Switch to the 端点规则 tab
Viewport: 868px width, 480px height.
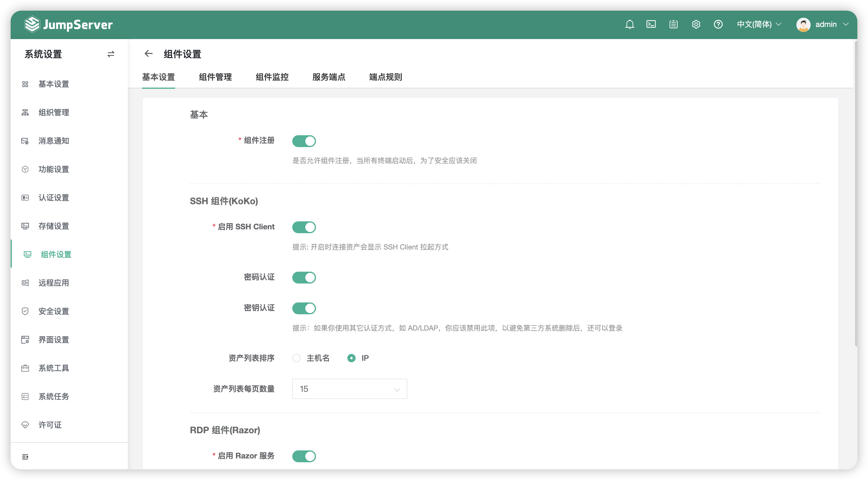(x=385, y=77)
